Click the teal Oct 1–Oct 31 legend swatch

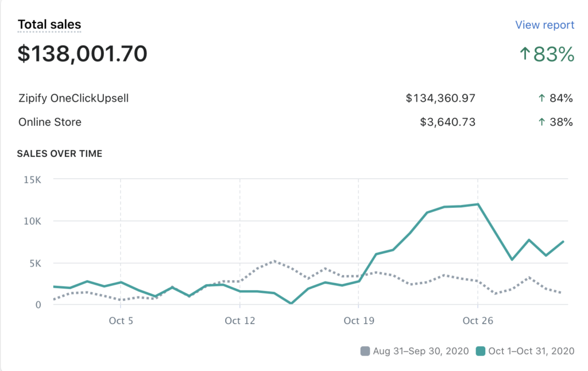click(480, 351)
